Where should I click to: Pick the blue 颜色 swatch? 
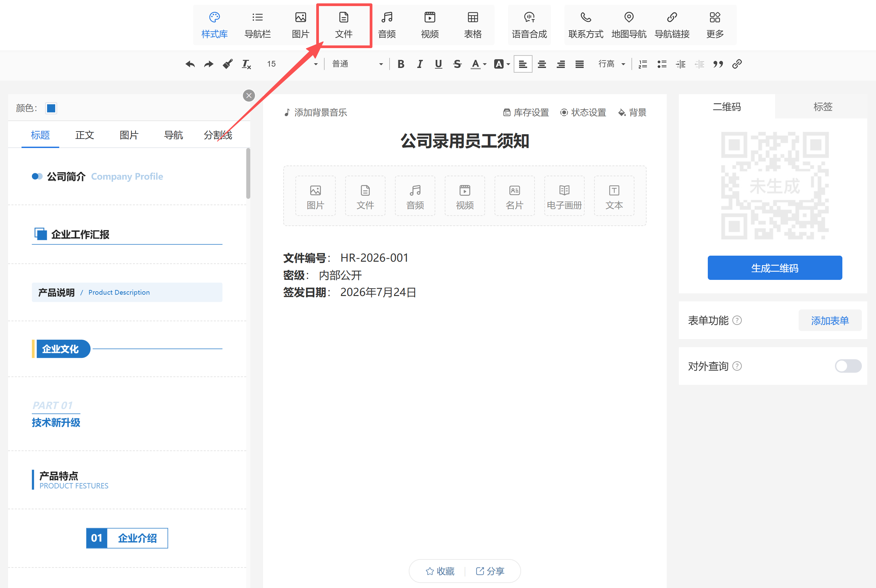click(x=51, y=108)
